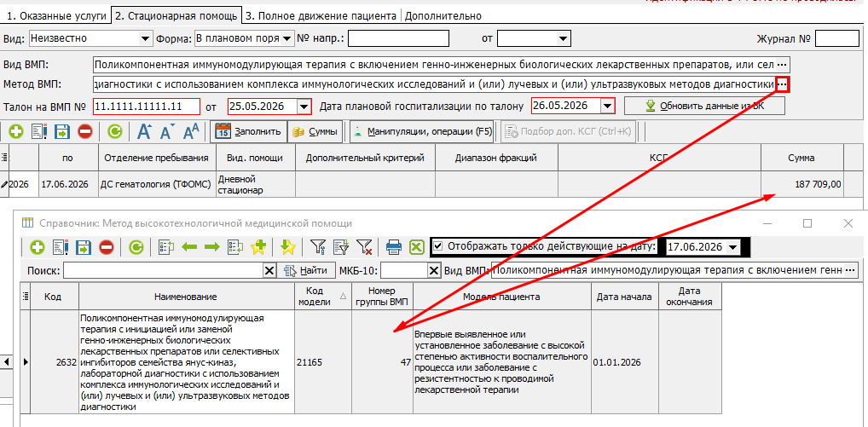Image resolution: width=868 pixels, height=427 pixels.
Task: Add new entry icon in the Справочник toolbar
Action: pyautogui.click(x=38, y=246)
